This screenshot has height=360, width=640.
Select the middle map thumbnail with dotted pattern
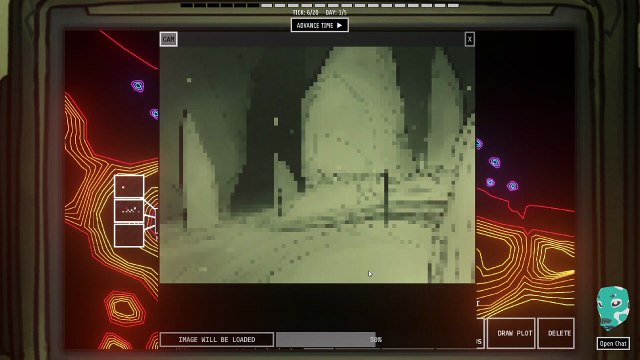(129, 211)
